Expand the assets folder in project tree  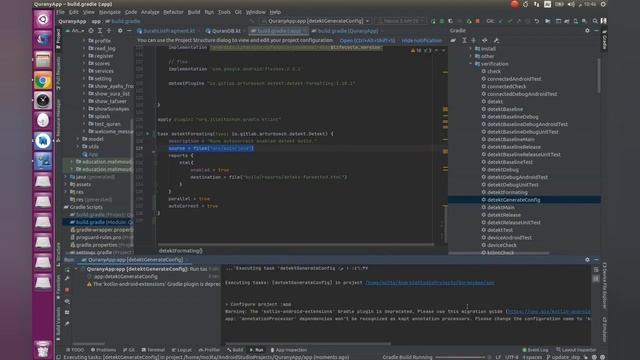(x=66, y=184)
